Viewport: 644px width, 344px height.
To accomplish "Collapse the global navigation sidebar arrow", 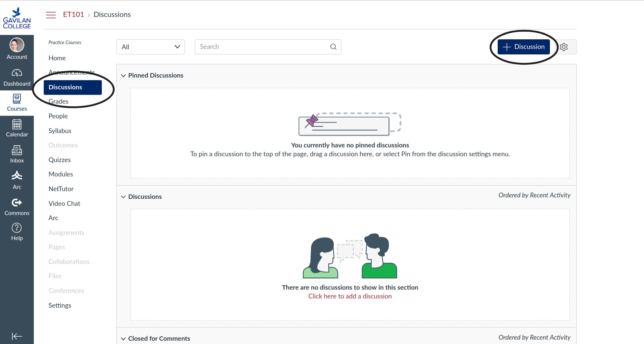I will pyautogui.click(x=17, y=336).
